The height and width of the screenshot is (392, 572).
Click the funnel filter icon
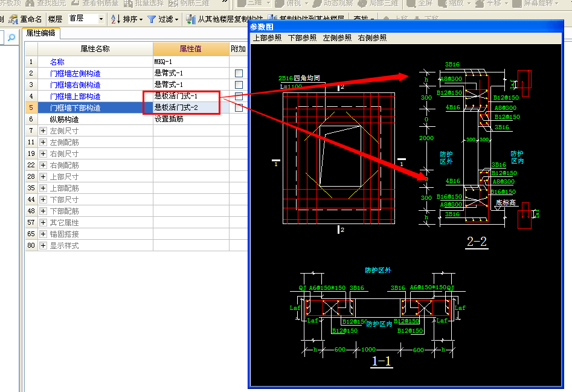tap(152, 19)
